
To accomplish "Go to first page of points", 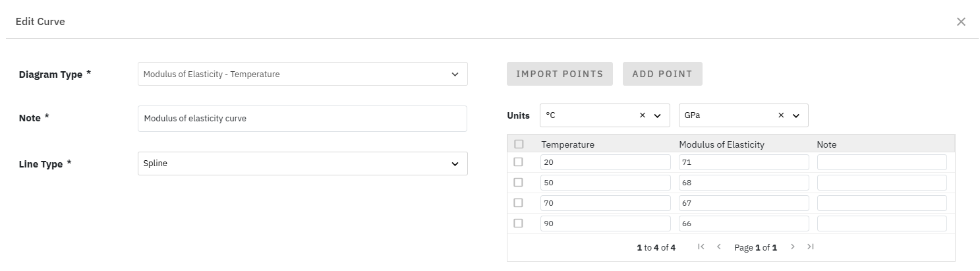I will pos(701,247).
